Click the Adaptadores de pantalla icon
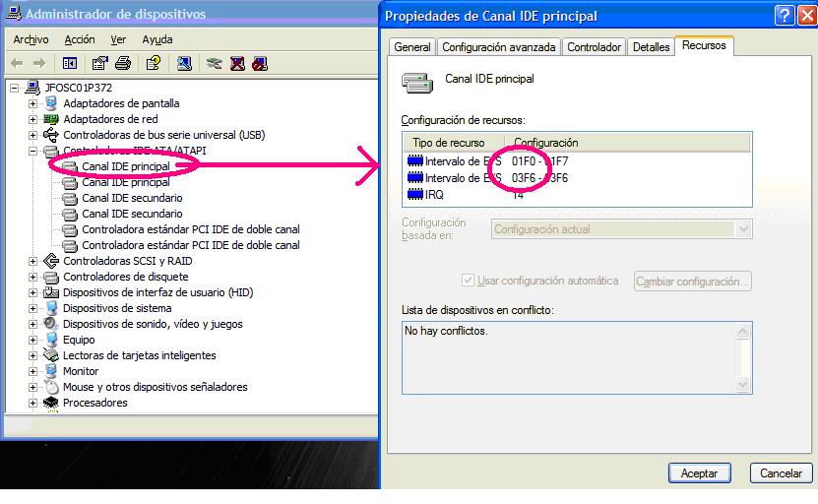Screen dimensions: 818x504 coord(51,103)
